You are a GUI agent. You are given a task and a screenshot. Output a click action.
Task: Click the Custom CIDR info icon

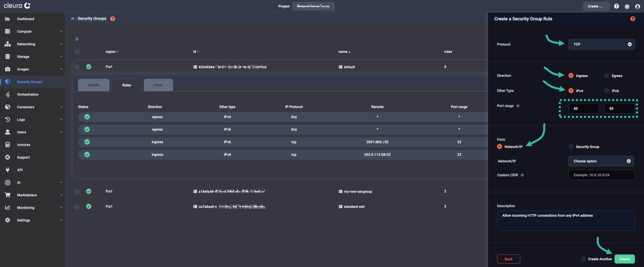pos(522,175)
